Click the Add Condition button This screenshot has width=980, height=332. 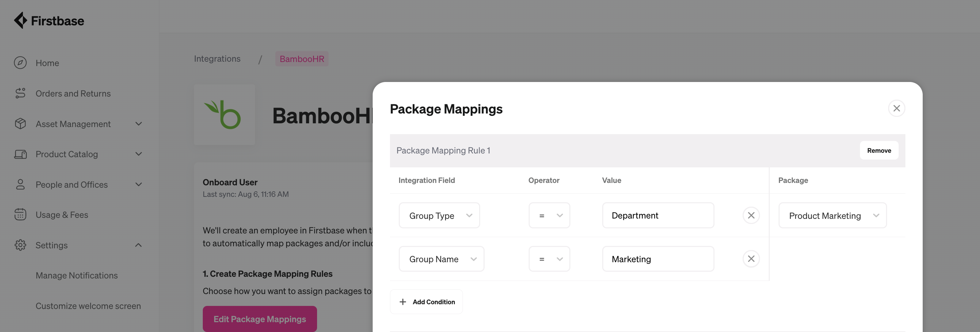pyautogui.click(x=426, y=302)
